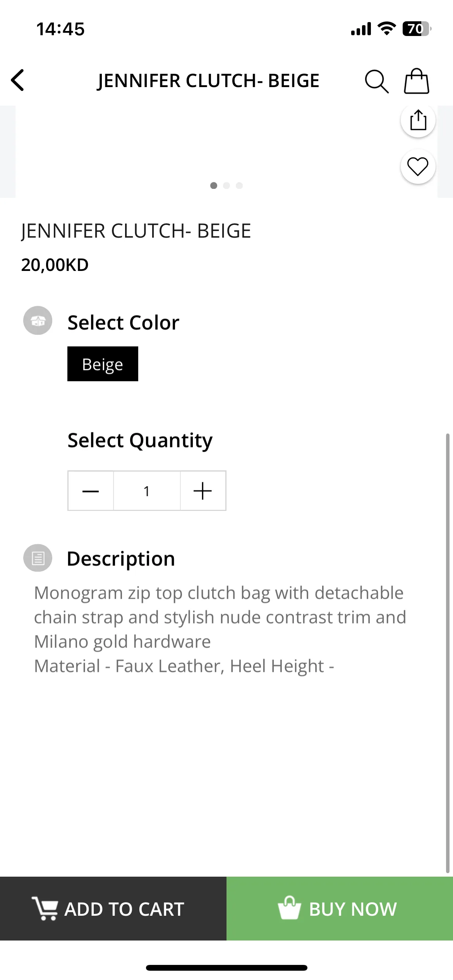Go to first image carousel dot
Image resolution: width=453 pixels, height=980 pixels.
(214, 185)
